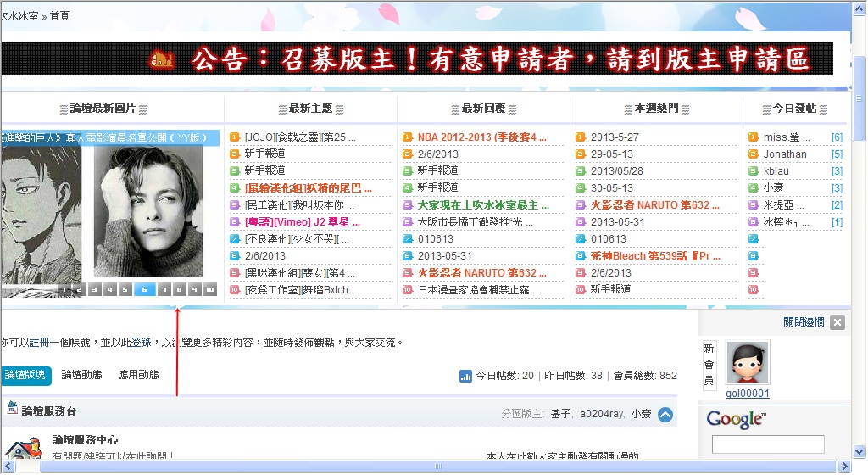
Task: Open gol00001 profile link
Action: (x=748, y=394)
